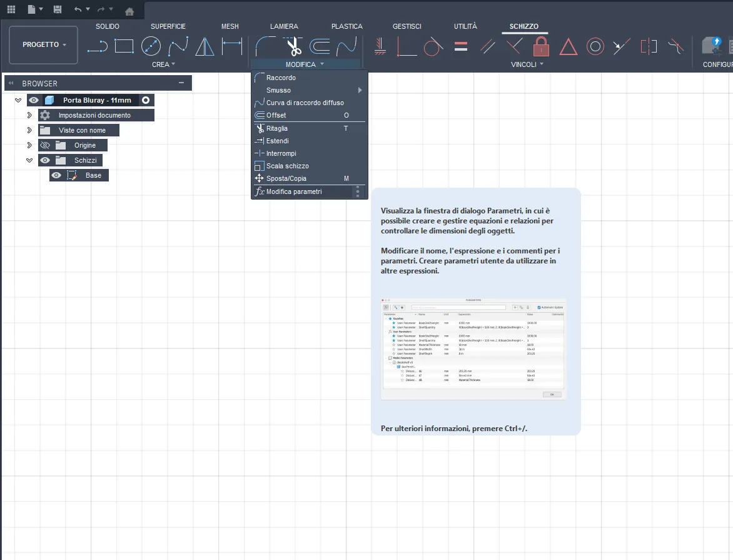Toggle visibility of Porta Bluray component
The height and width of the screenshot is (560, 733).
coord(34,100)
